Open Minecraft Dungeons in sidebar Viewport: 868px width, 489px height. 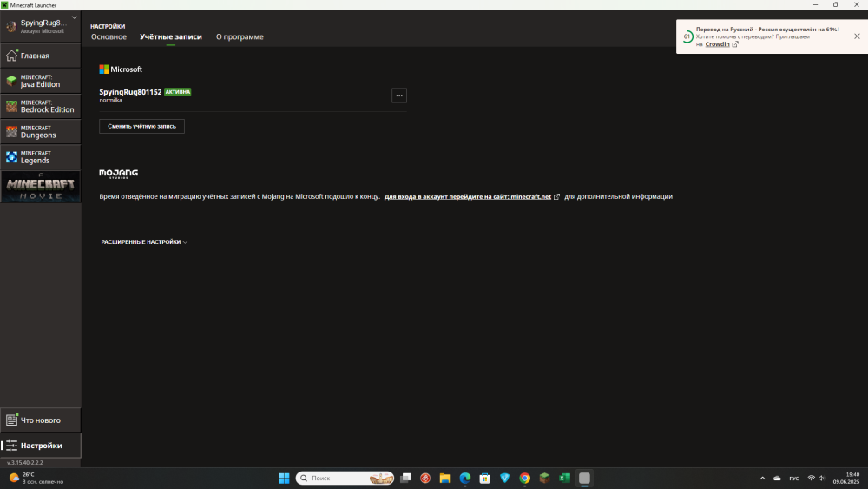click(x=41, y=132)
